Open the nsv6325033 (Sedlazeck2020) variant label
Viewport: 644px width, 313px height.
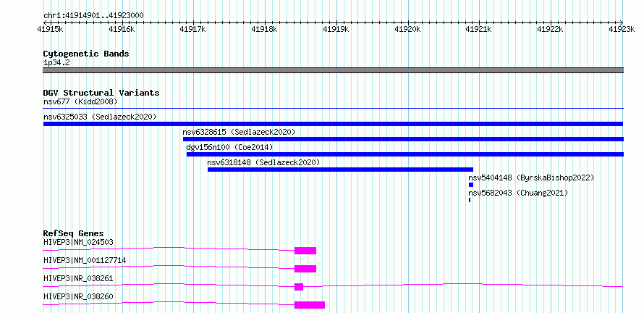point(100,117)
